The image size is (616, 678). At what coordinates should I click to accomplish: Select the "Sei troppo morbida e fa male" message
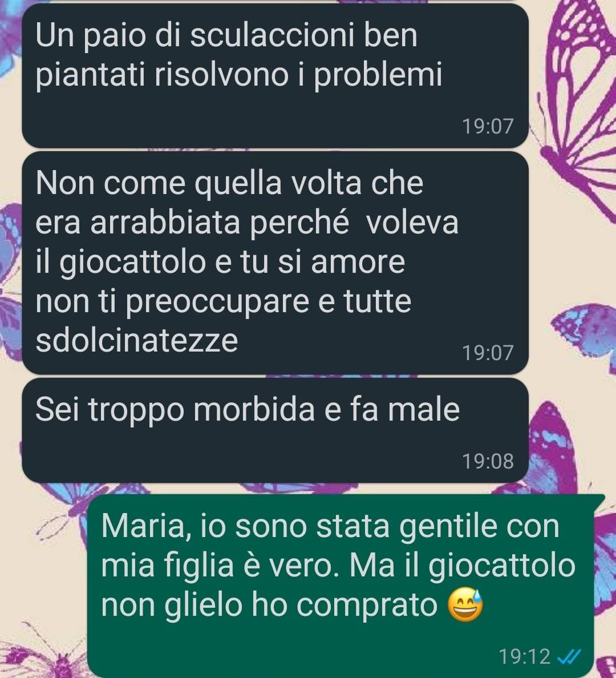(x=275, y=430)
